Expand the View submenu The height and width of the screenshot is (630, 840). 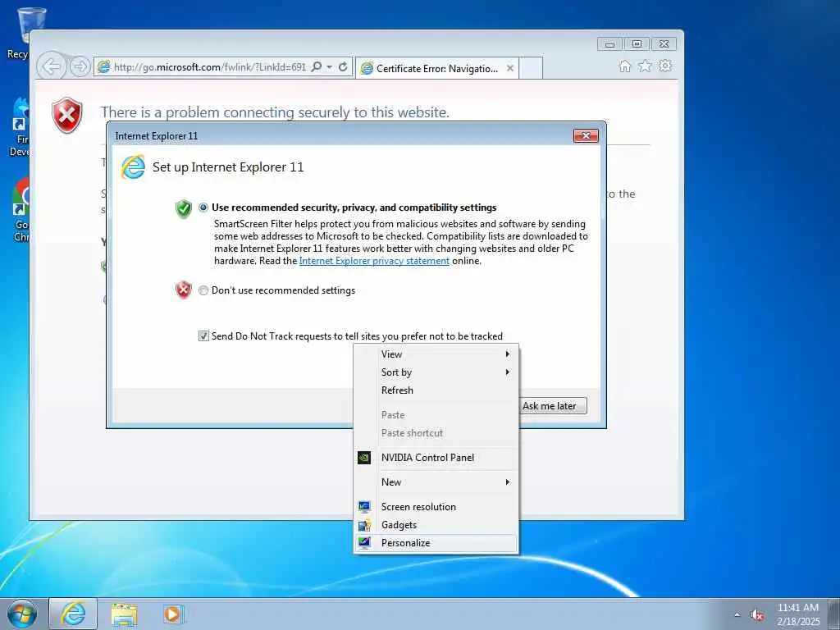pyautogui.click(x=436, y=354)
